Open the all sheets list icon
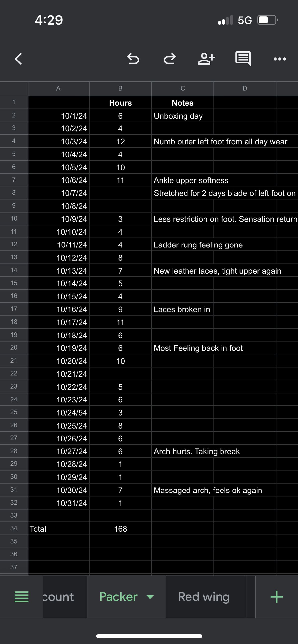Image resolution: width=298 pixels, height=644 pixels. [22, 597]
